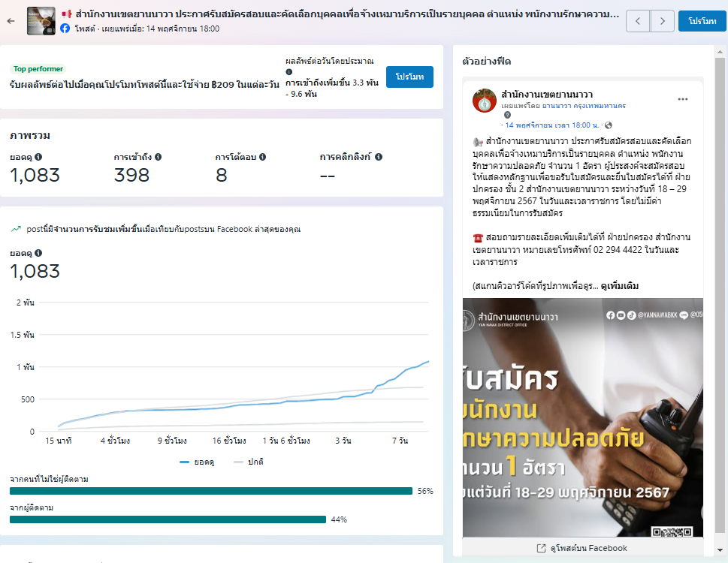Expand post text with ดูเพิ่มเติม
Screen dimensions: 728x563
click(x=620, y=286)
